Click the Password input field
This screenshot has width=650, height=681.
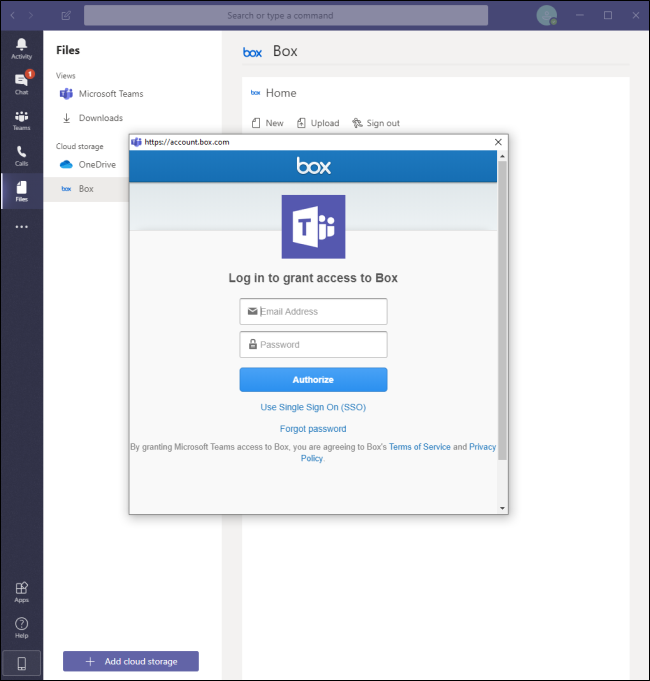[x=313, y=345]
